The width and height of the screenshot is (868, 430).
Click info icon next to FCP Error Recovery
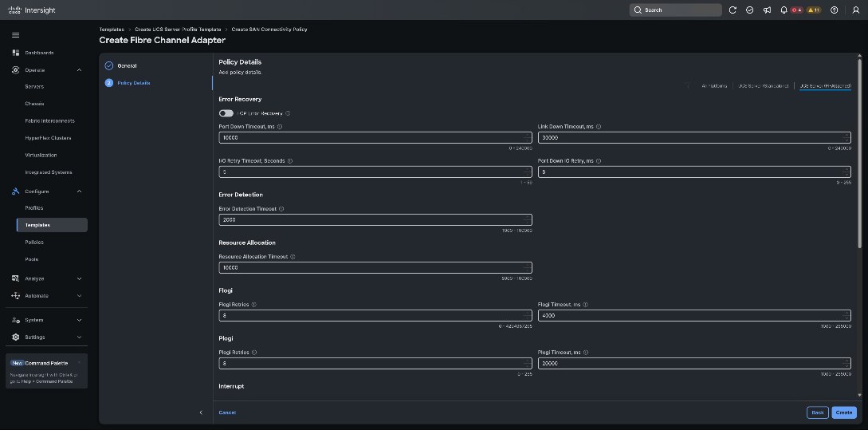(x=288, y=113)
